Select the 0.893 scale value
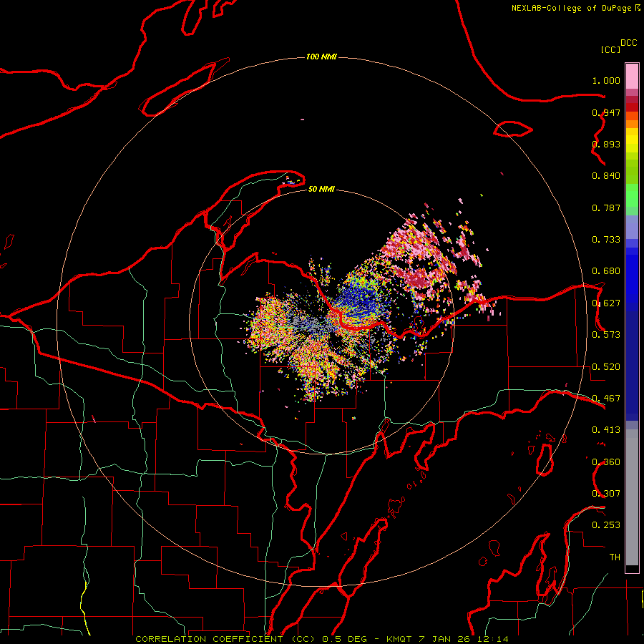 coord(606,144)
